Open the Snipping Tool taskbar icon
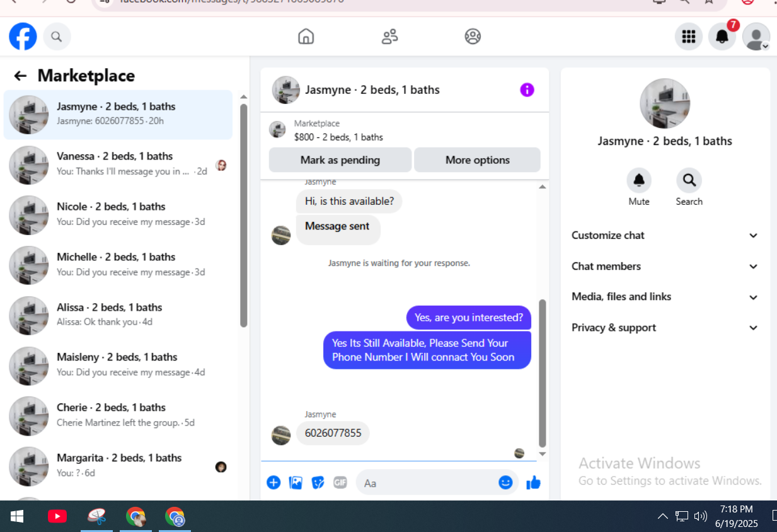The width and height of the screenshot is (777, 532). (x=96, y=516)
